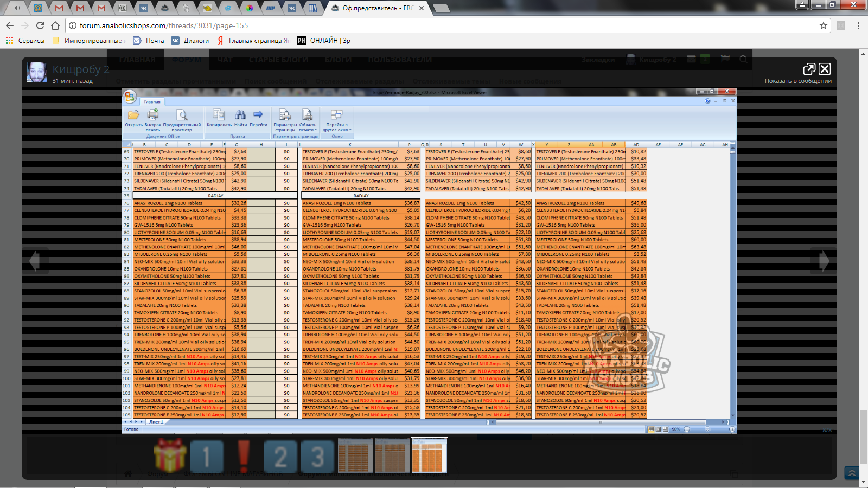Image resolution: width=868 pixels, height=488 pixels.
Task: Click the extension icon beside the star
Action: click(x=841, y=25)
